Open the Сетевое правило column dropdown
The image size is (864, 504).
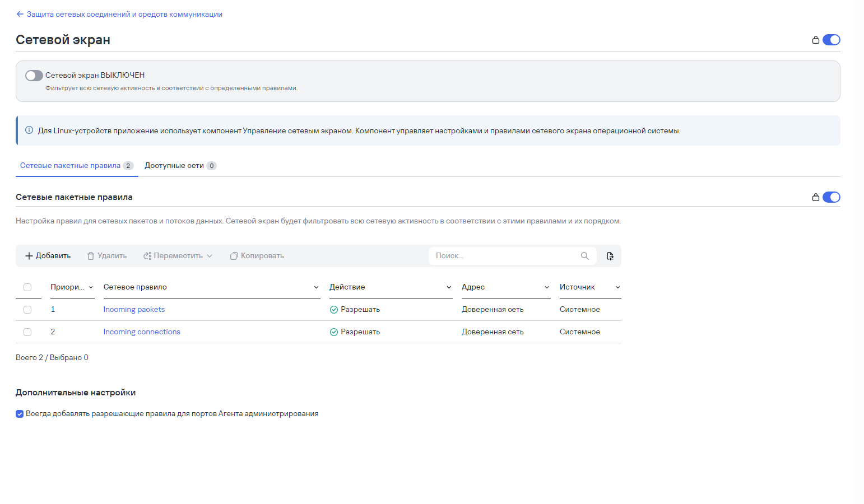(x=317, y=287)
